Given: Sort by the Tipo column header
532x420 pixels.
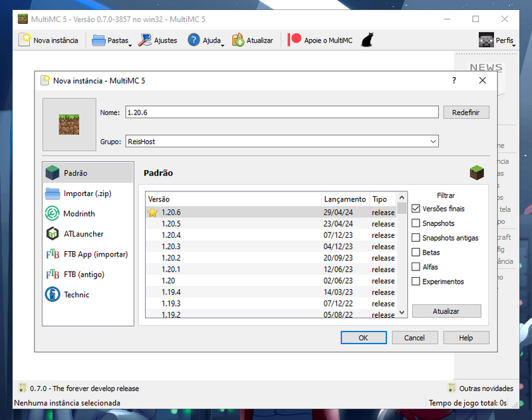Looking at the screenshot, I should point(383,199).
